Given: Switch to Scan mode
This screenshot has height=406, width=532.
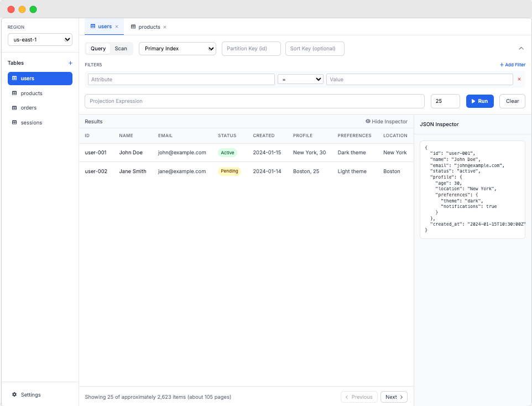Looking at the screenshot, I should coord(121,49).
